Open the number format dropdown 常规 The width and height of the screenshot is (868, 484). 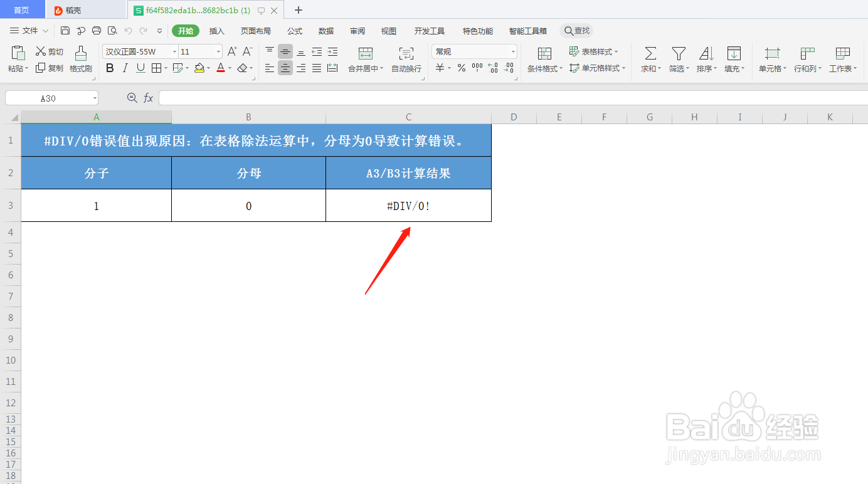(513, 52)
